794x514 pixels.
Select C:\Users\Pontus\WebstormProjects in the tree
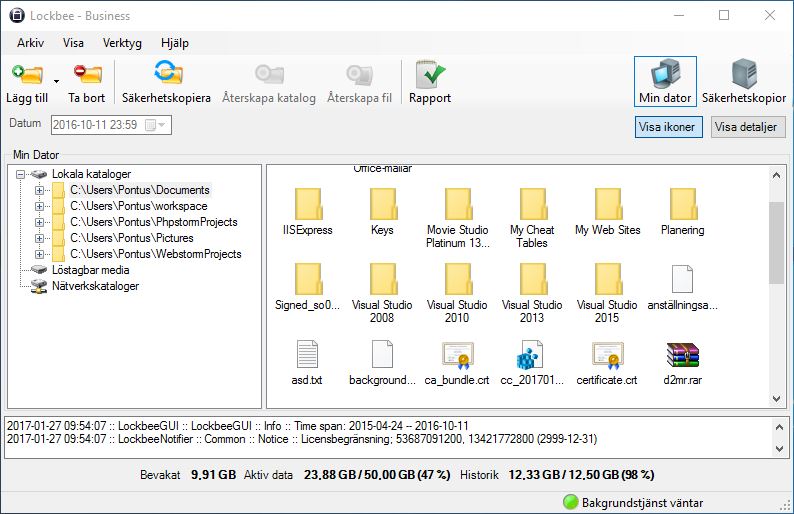(156, 254)
